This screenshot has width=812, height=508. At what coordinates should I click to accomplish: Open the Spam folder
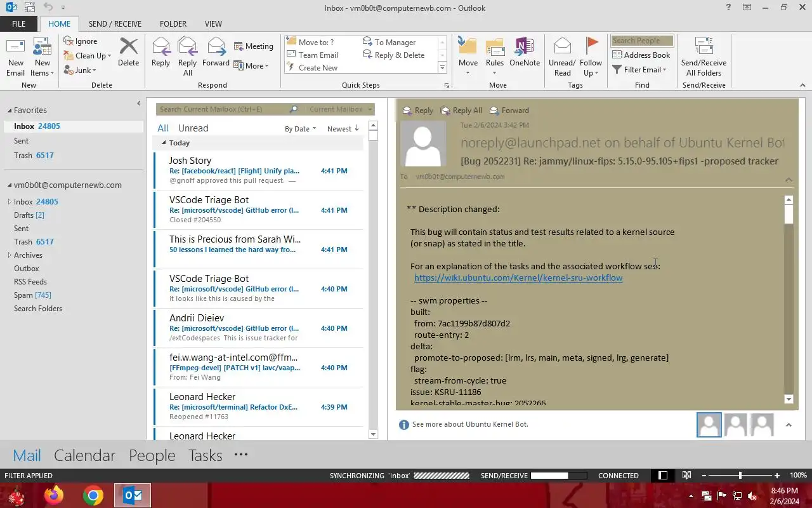coord(32,295)
